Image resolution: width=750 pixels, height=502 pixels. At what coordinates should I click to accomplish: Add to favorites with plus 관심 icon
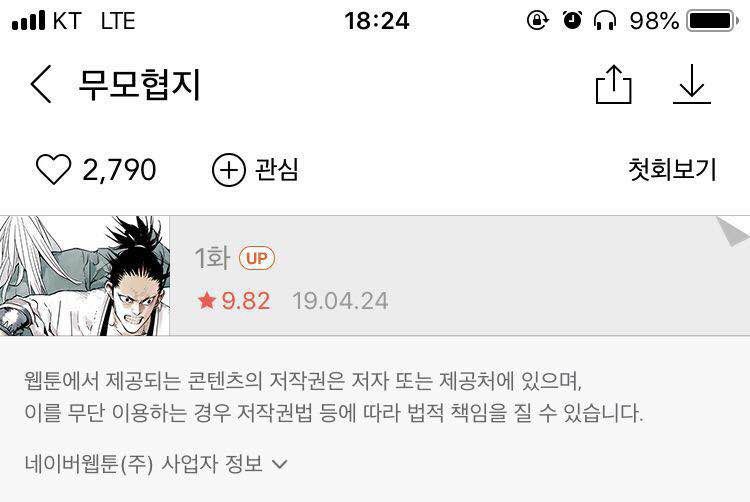coord(229,169)
